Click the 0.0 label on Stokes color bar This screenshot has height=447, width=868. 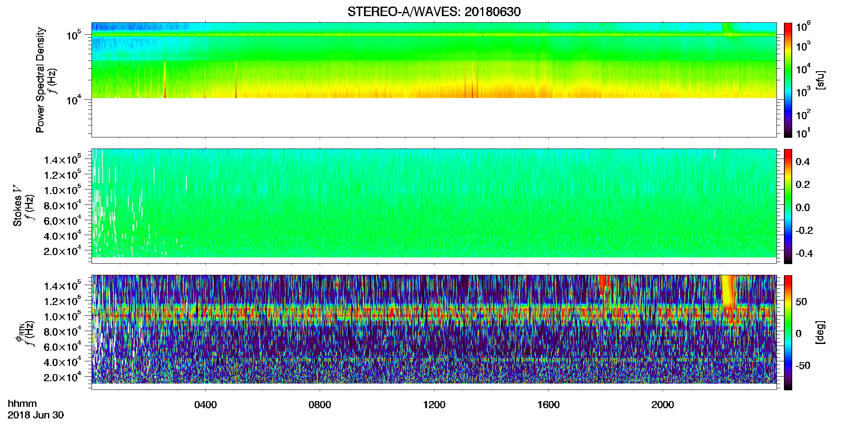pyautogui.click(x=803, y=208)
